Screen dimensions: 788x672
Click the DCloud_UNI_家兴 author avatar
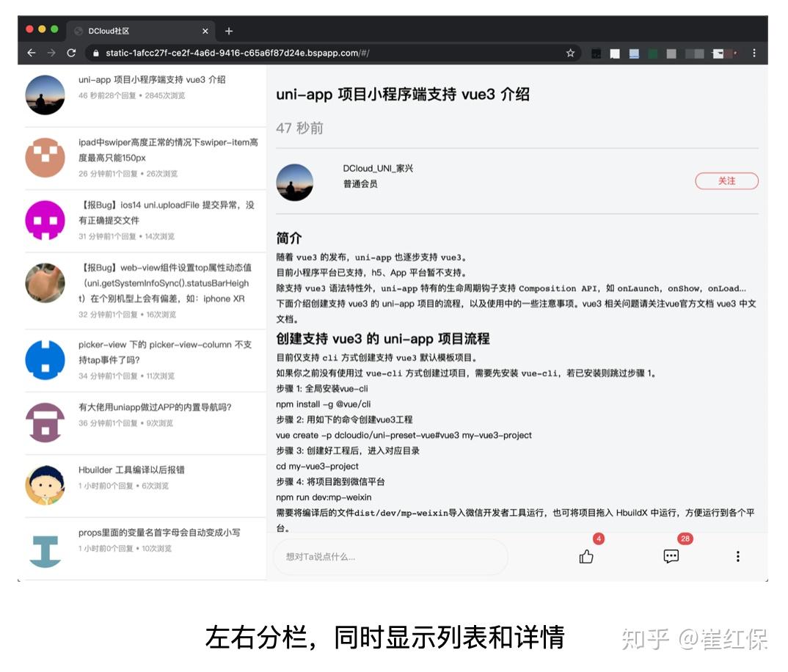tap(294, 182)
